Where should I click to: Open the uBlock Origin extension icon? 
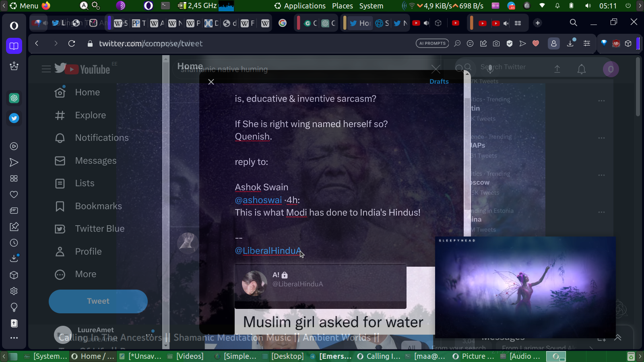[x=616, y=43]
